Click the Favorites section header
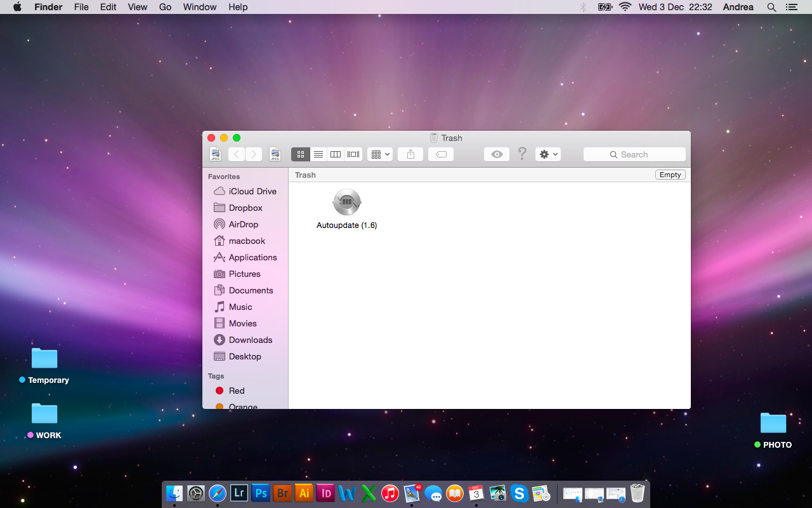This screenshot has width=812, height=508. (x=224, y=177)
